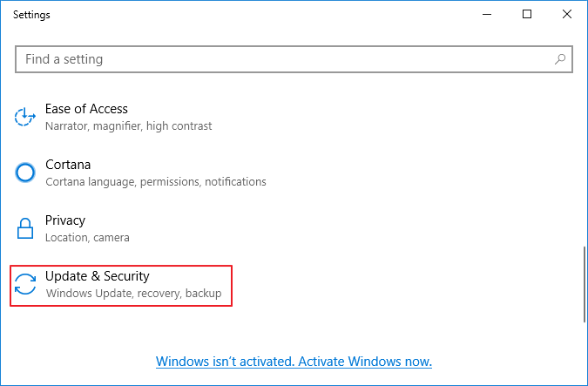This screenshot has height=386, width=588.
Task: Close the Settings window
Action: coord(566,15)
